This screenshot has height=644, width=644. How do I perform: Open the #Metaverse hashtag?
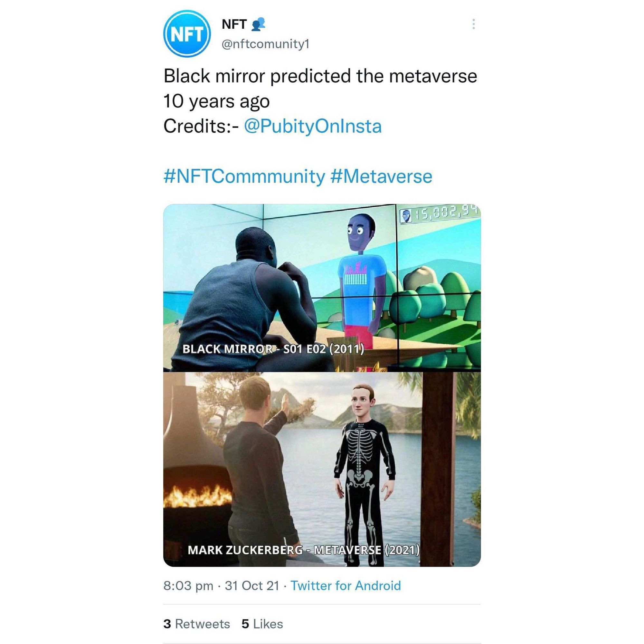click(x=382, y=176)
